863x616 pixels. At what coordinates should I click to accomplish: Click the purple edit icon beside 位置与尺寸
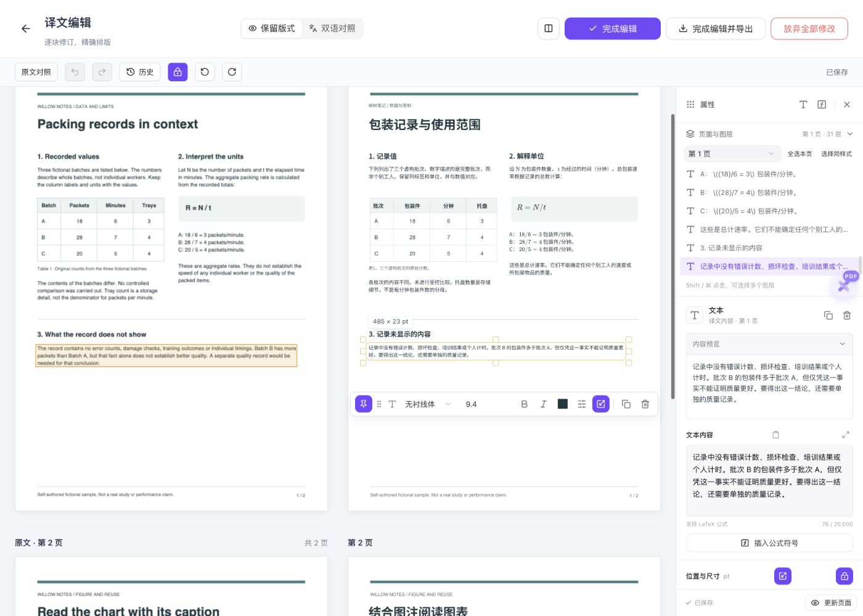point(783,576)
